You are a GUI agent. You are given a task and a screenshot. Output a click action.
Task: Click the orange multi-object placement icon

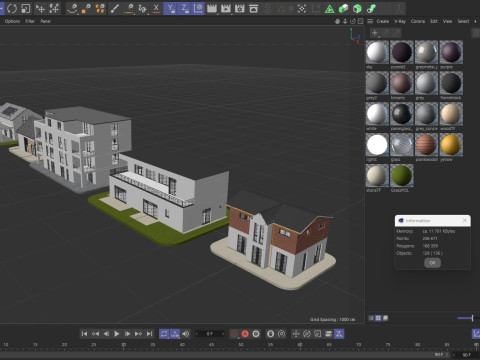tap(100, 9)
